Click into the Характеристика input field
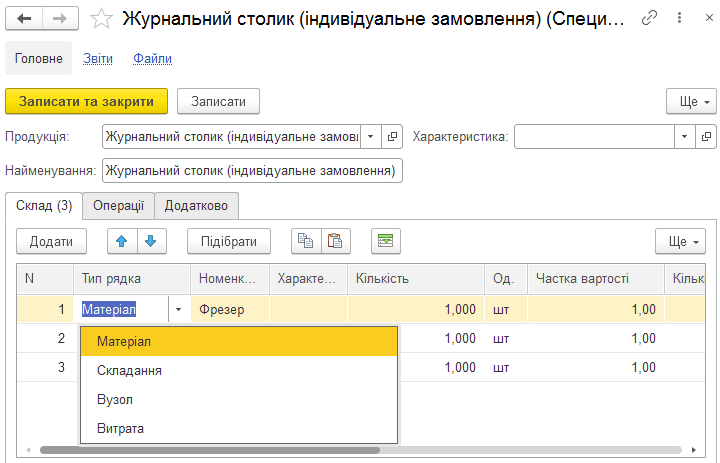720x463 pixels. click(594, 136)
